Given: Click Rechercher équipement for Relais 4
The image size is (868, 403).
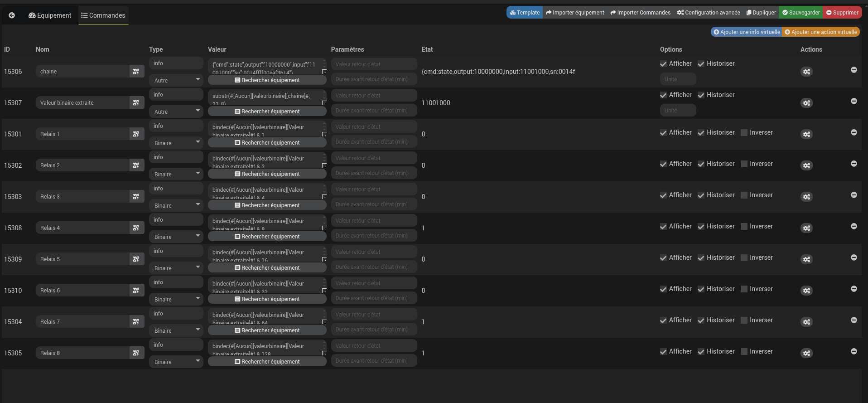Looking at the screenshot, I should (267, 237).
